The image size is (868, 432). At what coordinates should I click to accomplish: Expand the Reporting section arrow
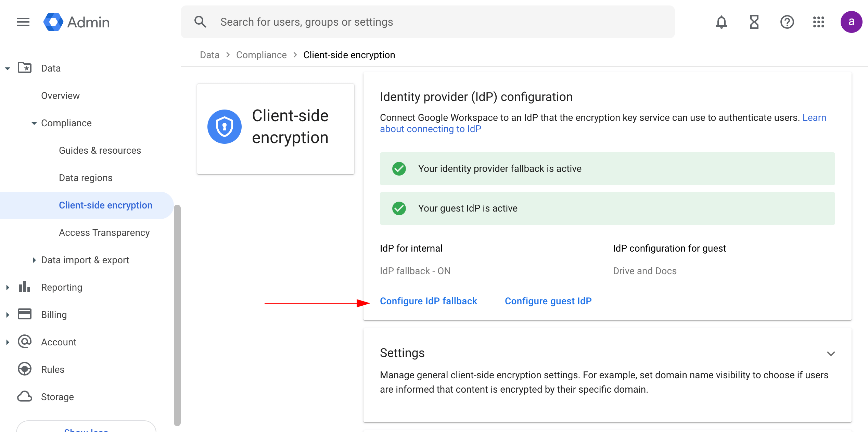pos(8,288)
